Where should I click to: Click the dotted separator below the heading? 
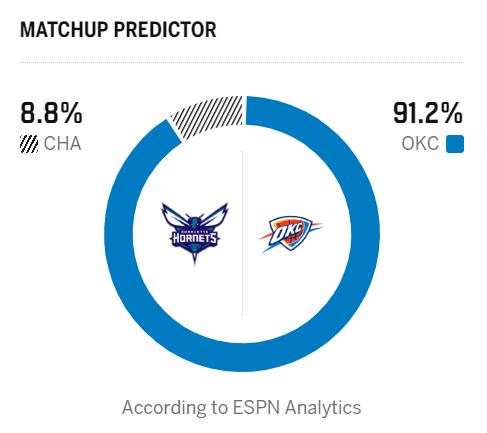(x=242, y=62)
